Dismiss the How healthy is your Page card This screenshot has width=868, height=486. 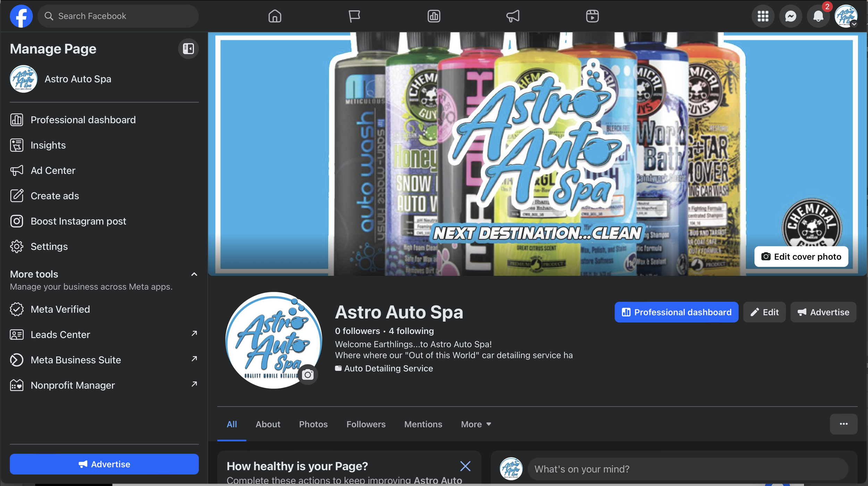tap(465, 466)
